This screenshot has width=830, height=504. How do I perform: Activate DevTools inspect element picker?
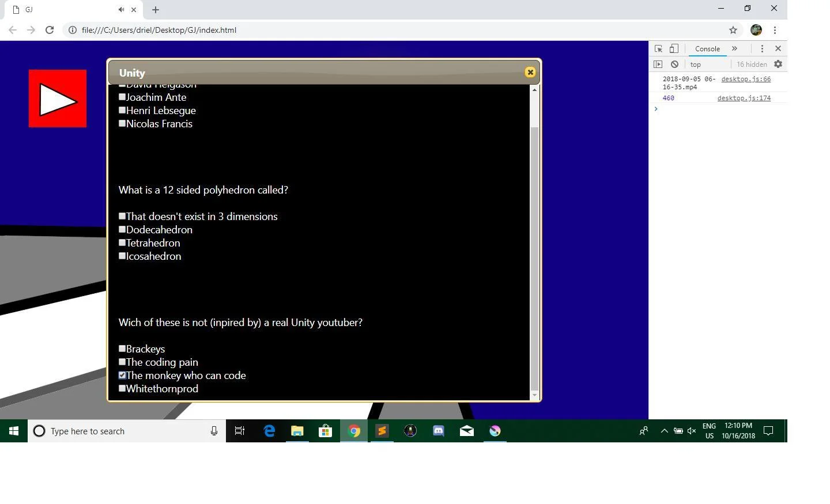[658, 49]
